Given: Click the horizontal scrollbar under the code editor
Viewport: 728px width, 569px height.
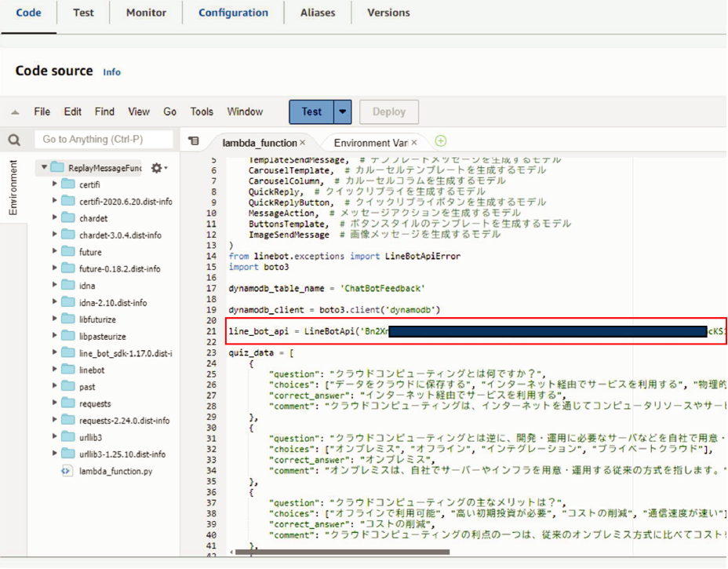Looking at the screenshot, I should 341,552.
